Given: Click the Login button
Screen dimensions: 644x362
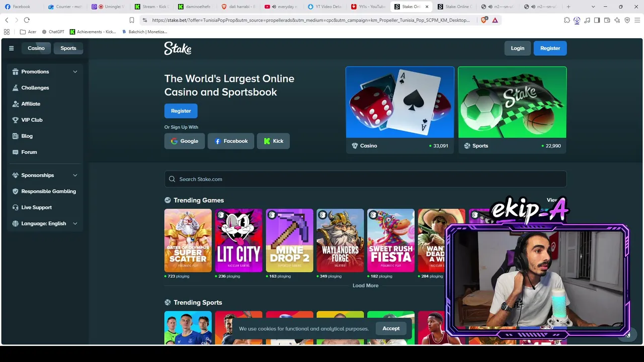Looking at the screenshot, I should (x=518, y=48).
